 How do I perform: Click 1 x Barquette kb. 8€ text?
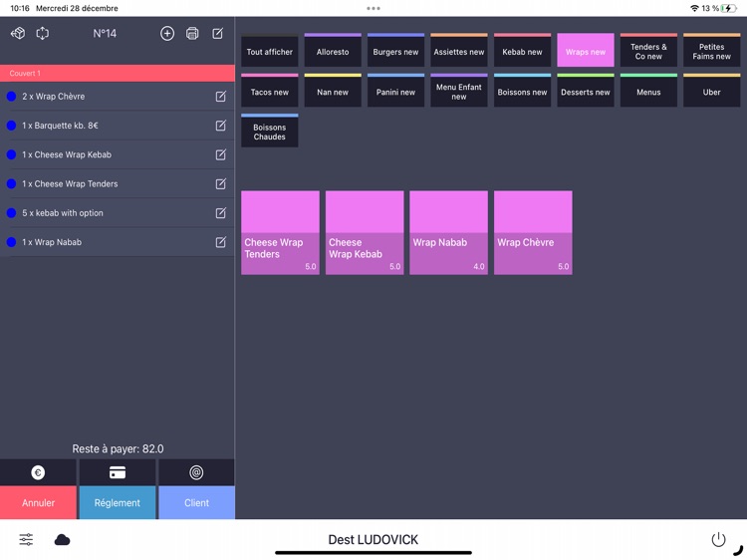pyautogui.click(x=60, y=126)
